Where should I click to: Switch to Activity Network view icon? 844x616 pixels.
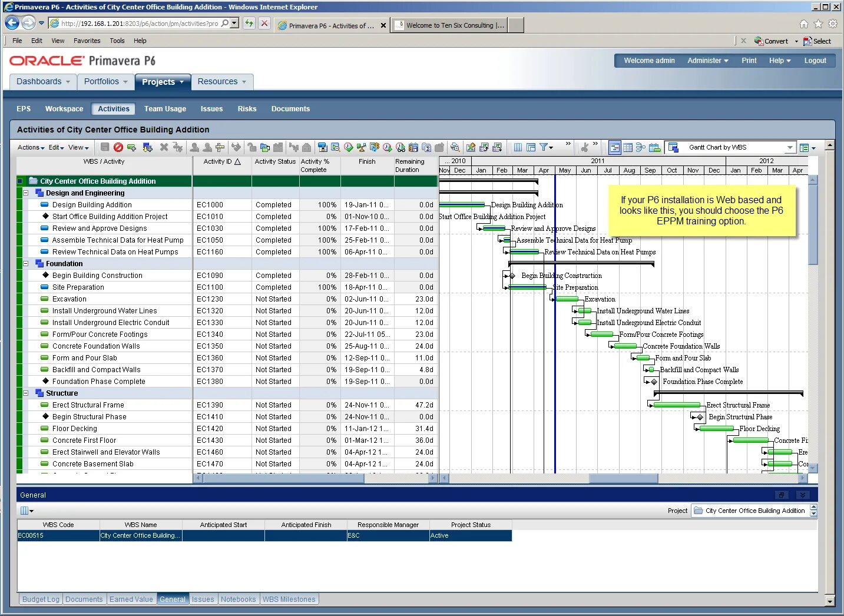tap(641, 147)
